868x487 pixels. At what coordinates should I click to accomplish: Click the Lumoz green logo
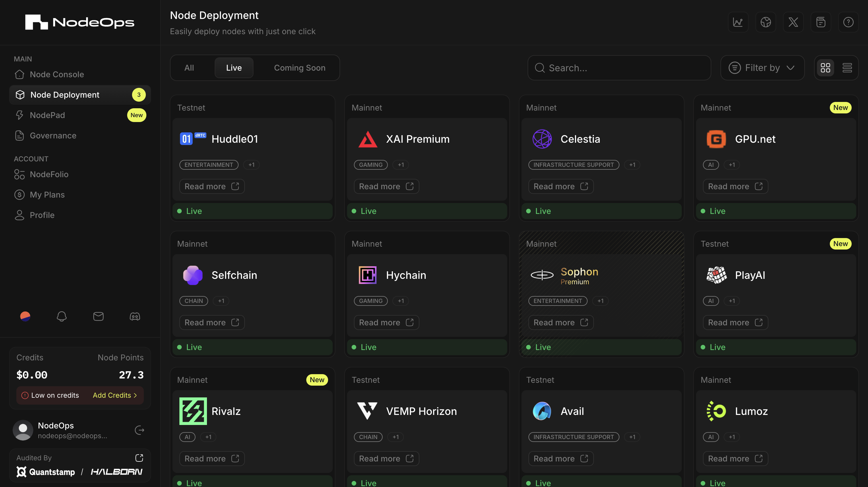tap(716, 411)
